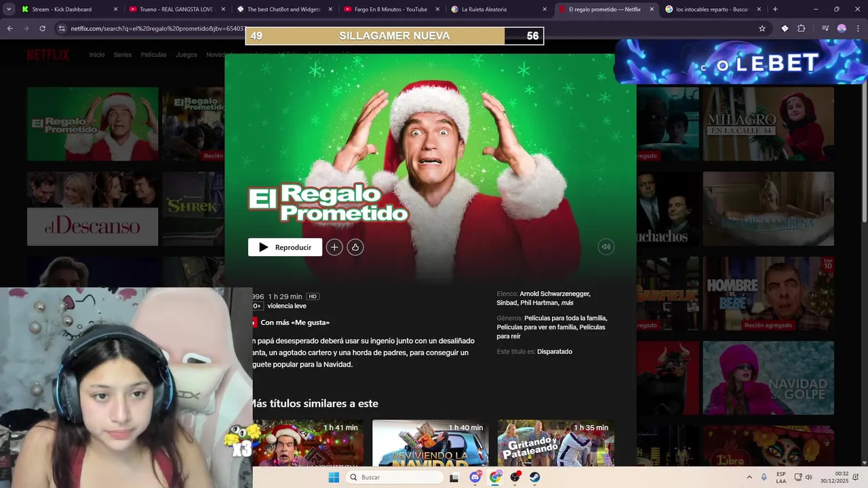Open the Chrome three-dot menu
This screenshot has height=488, width=868.
point(858,28)
